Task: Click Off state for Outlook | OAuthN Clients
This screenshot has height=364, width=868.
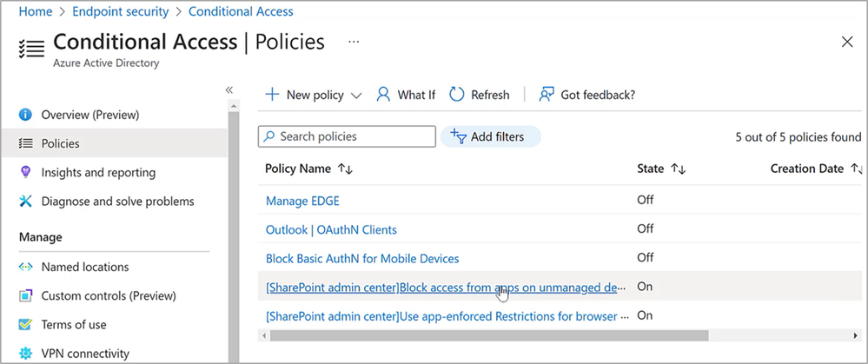Action: point(645,228)
